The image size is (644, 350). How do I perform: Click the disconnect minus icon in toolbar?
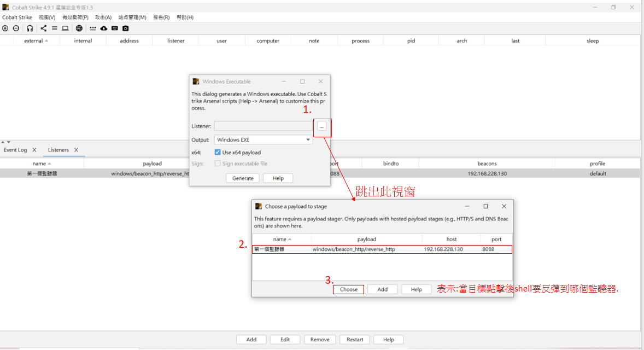(16, 28)
